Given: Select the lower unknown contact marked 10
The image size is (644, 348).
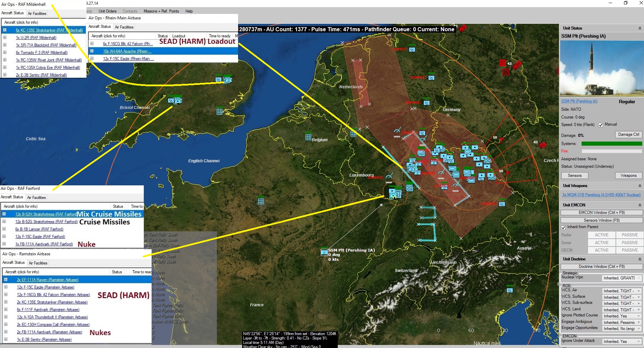Looking at the screenshot, I should point(507,173).
